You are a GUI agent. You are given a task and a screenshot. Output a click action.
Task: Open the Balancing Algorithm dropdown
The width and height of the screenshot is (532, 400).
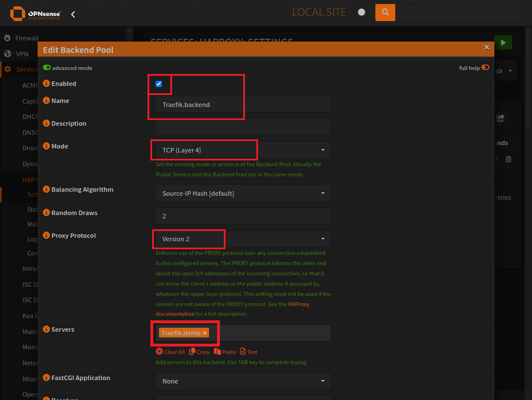pyautogui.click(x=243, y=193)
